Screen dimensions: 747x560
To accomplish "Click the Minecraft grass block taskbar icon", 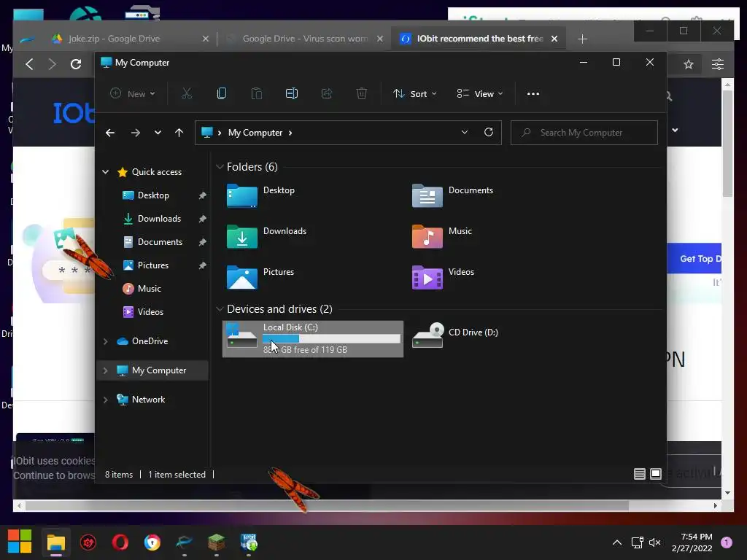I will tap(216, 542).
